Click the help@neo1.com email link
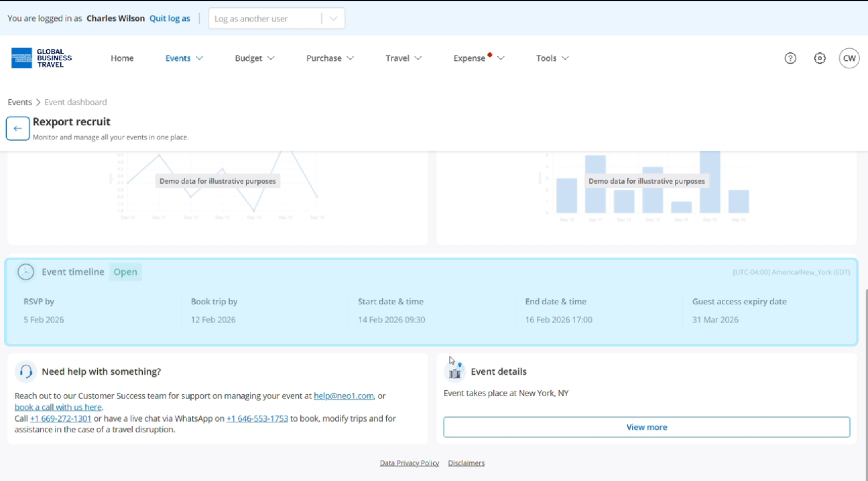 pos(343,396)
